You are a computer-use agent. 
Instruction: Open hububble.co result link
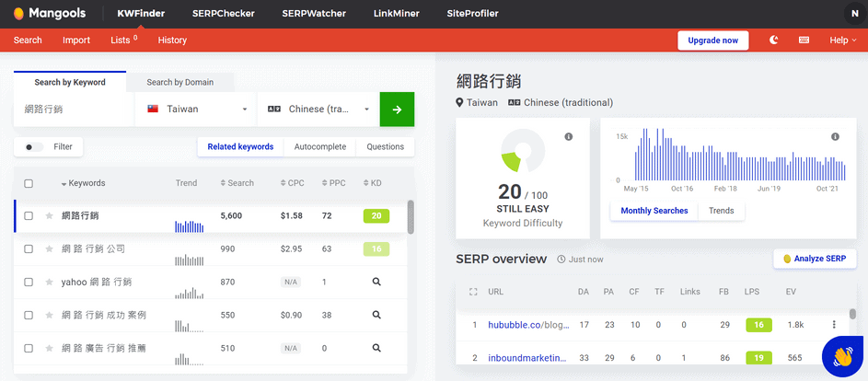tap(528, 325)
